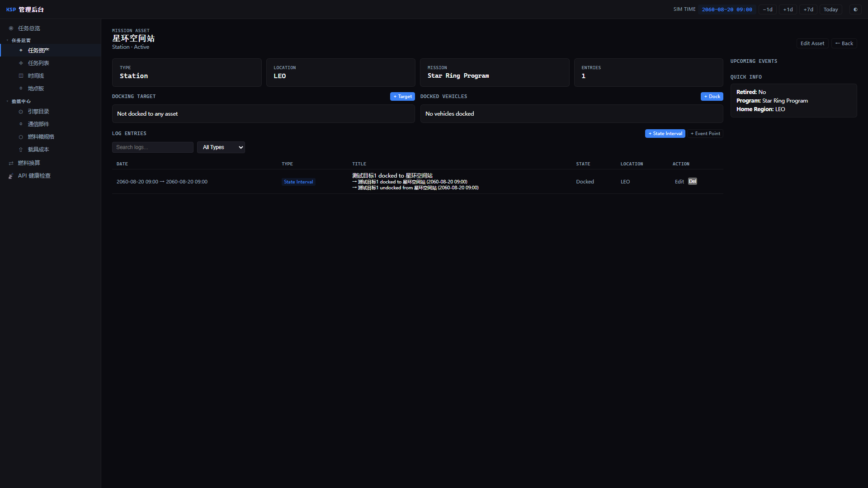Viewport: 868px width, 488px height.
Task: Click the TITLE column header
Action: coord(359,164)
